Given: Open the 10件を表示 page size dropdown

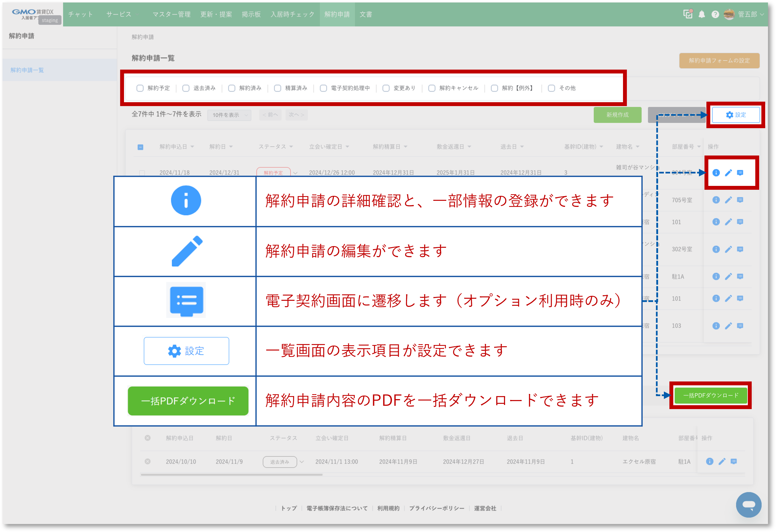Looking at the screenshot, I should 229,115.
